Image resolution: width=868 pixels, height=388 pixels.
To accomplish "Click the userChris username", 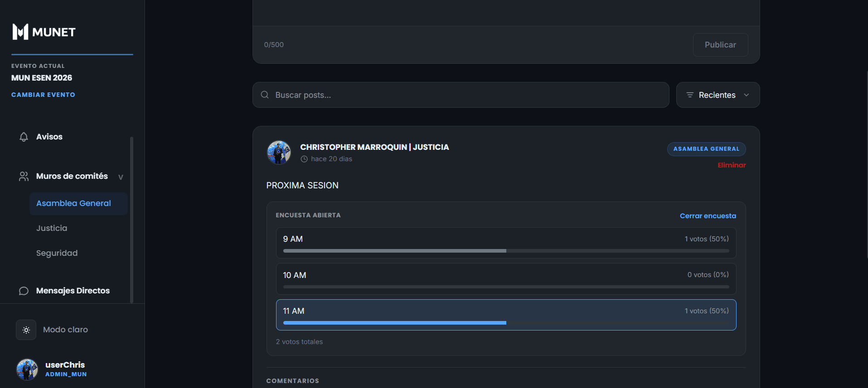I will pyautogui.click(x=65, y=365).
